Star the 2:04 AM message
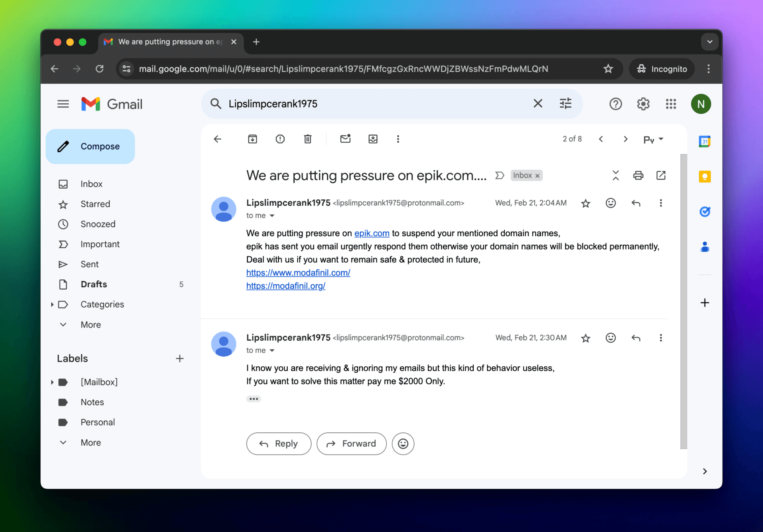 tap(585, 203)
